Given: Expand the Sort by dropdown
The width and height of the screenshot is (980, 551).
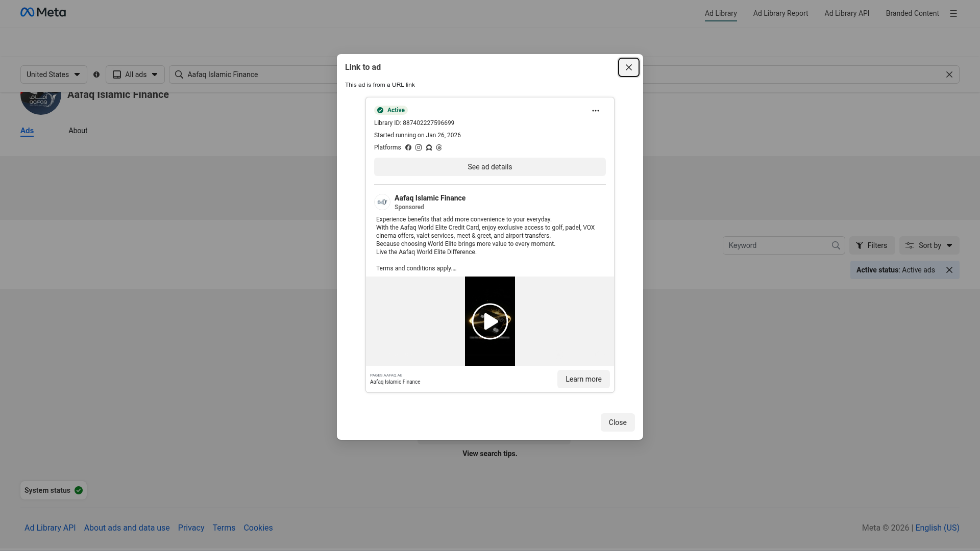Looking at the screenshot, I should [929, 245].
